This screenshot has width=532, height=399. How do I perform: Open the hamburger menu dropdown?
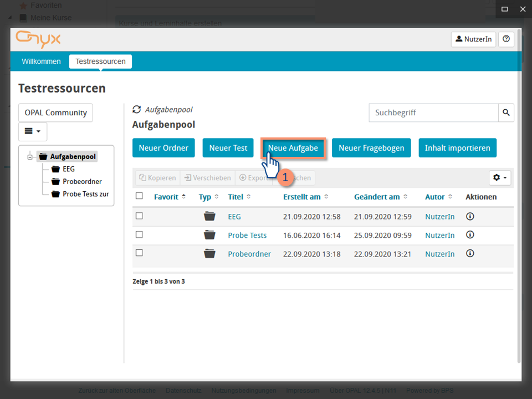33,131
